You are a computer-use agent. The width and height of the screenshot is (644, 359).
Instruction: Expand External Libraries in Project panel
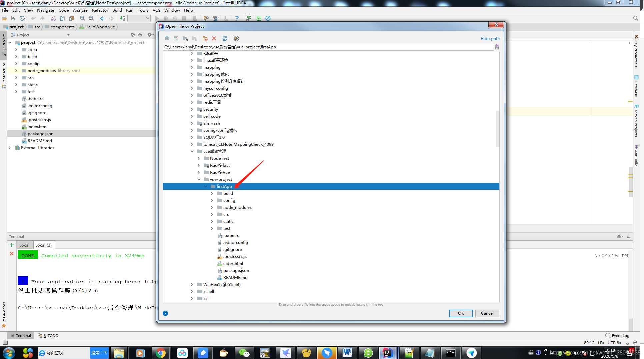[10, 148]
